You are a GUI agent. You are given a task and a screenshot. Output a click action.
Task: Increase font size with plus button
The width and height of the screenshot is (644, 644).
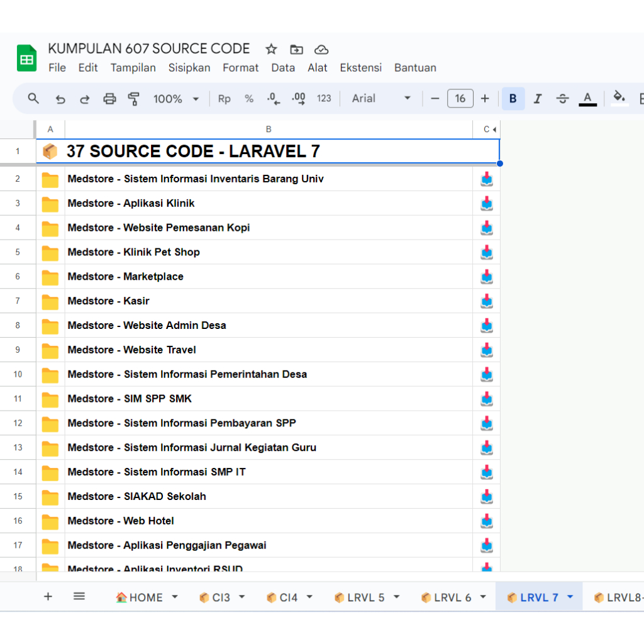coord(485,99)
